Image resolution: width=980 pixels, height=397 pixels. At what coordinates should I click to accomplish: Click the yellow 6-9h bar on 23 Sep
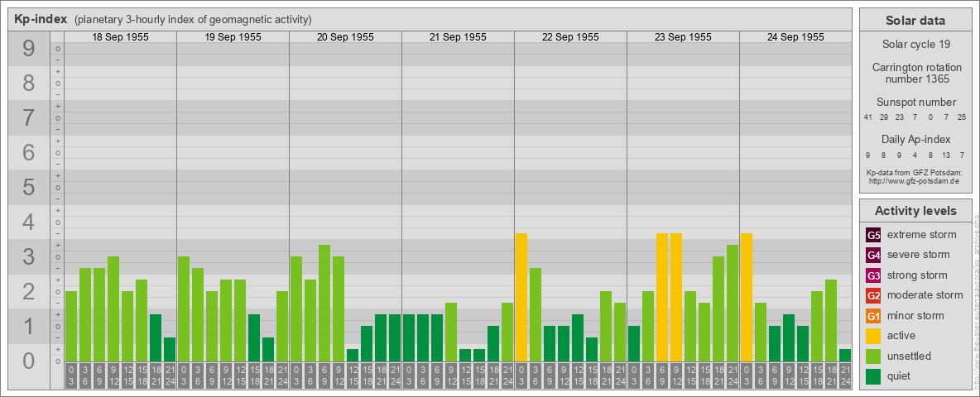(x=662, y=297)
